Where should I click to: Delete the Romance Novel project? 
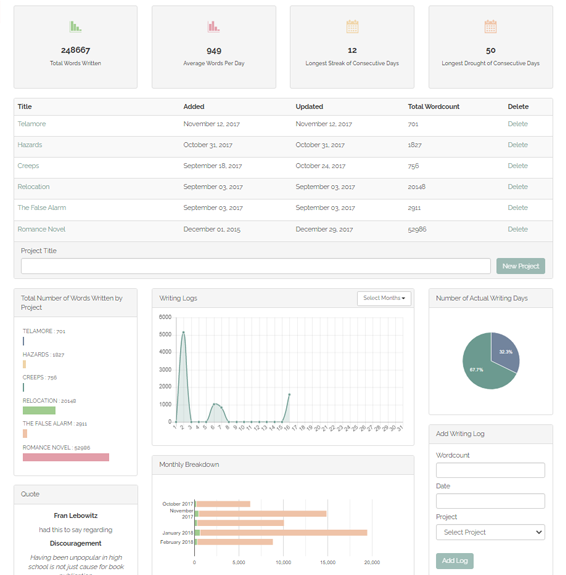pyautogui.click(x=518, y=229)
